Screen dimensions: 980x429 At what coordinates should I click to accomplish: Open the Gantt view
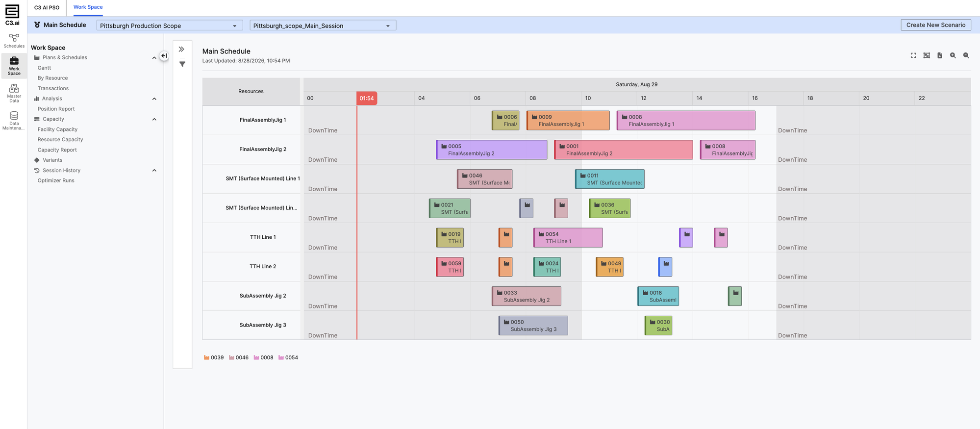click(45, 68)
